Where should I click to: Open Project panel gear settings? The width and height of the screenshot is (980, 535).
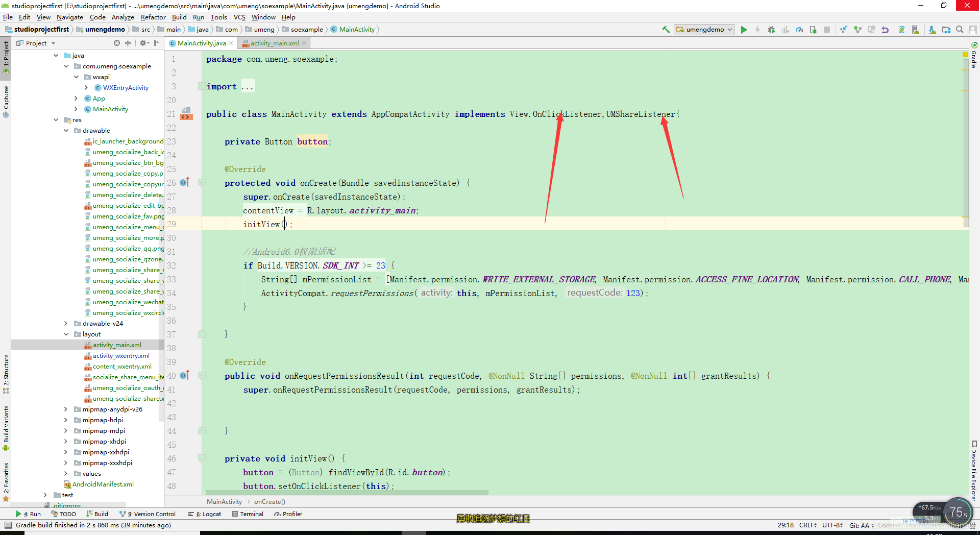144,43
